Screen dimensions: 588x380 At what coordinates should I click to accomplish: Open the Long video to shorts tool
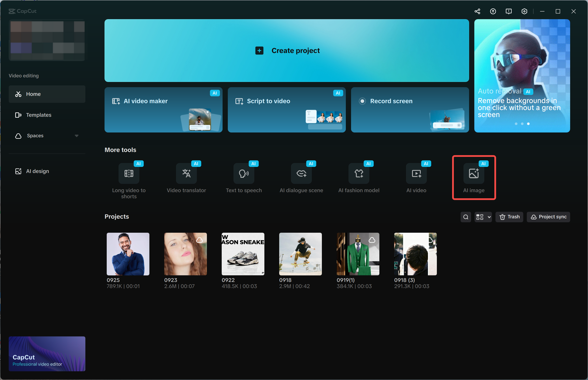[x=129, y=173]
